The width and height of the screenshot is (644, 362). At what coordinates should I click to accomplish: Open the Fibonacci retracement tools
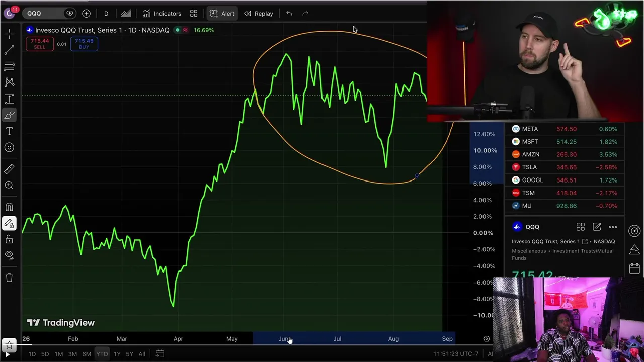(9, 66)
